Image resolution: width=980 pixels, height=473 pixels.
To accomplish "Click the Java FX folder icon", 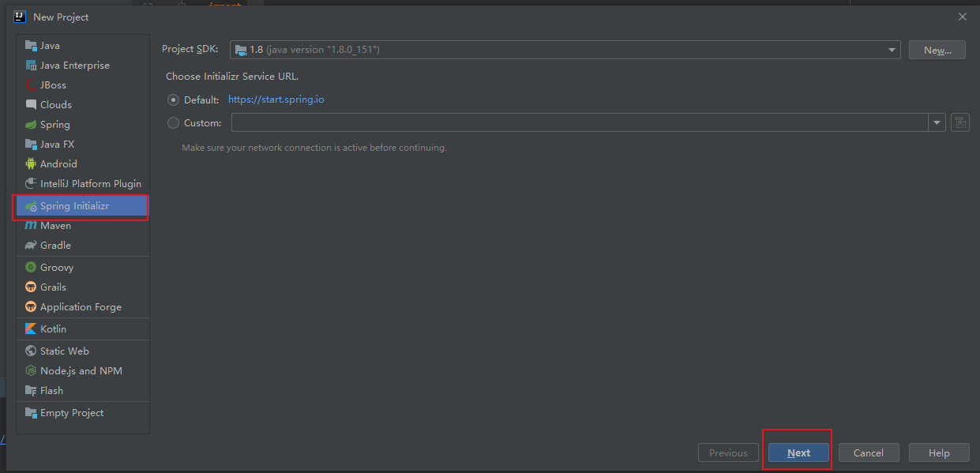I will 31,145.
